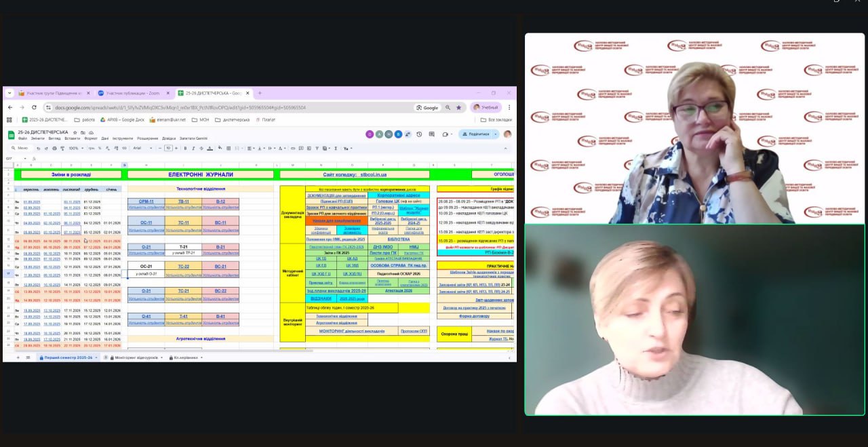The image size is (868, 447).
Task: Click the text color button
Action: coord(211,148)
